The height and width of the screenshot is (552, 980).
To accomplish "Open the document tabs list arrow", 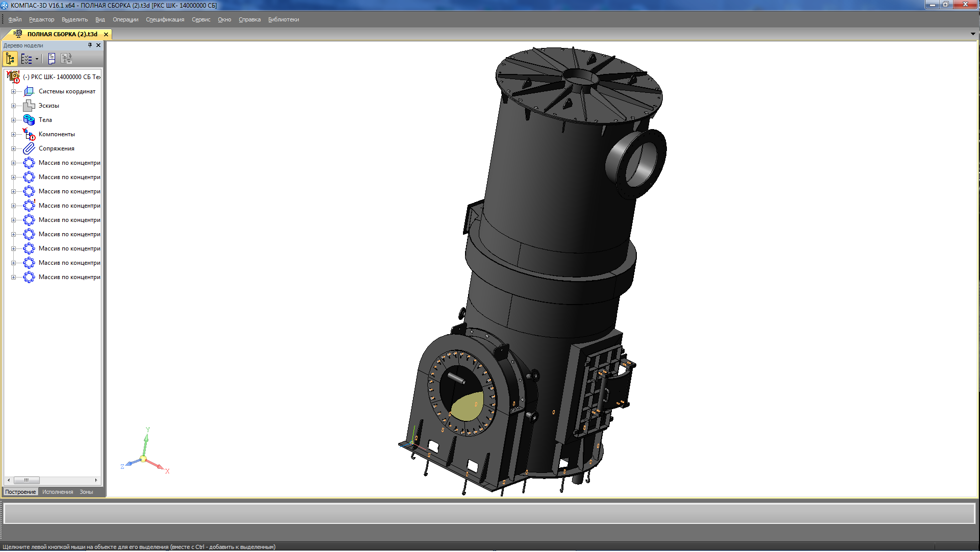I will point(973,34).
